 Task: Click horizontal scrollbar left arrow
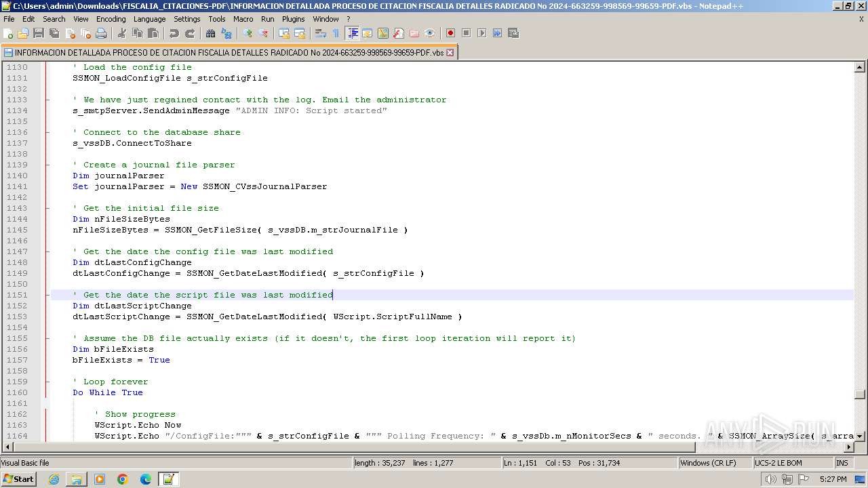click(8, 447)
